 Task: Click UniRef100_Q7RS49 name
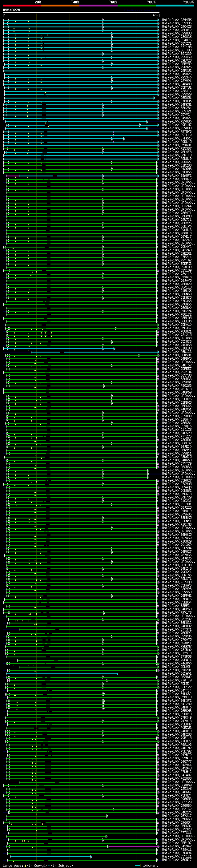[177, 718]
